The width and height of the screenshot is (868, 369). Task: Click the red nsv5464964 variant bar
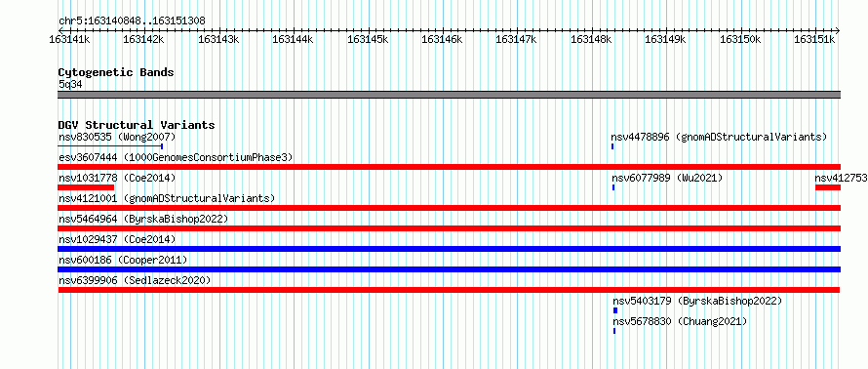[x=449, y=228]
